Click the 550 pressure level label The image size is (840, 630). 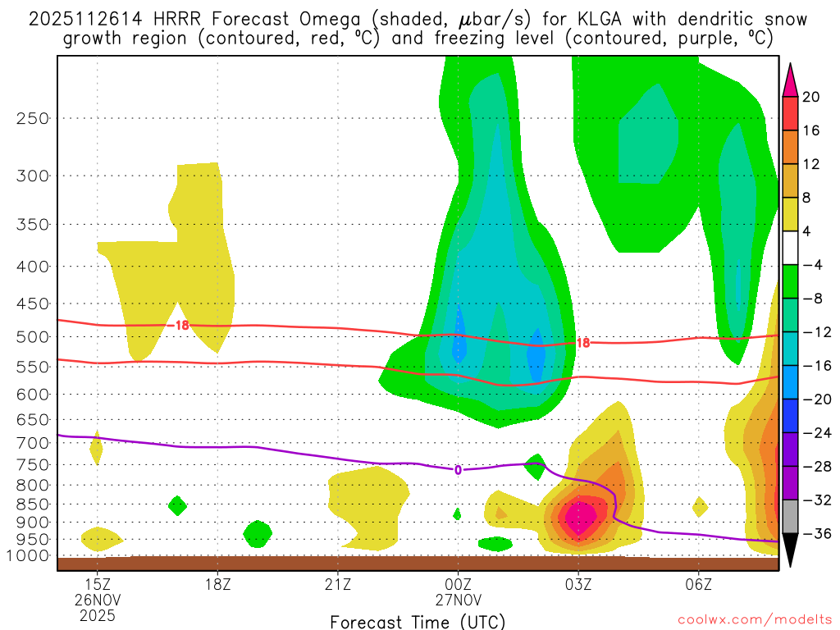click(x=33, y=367)
